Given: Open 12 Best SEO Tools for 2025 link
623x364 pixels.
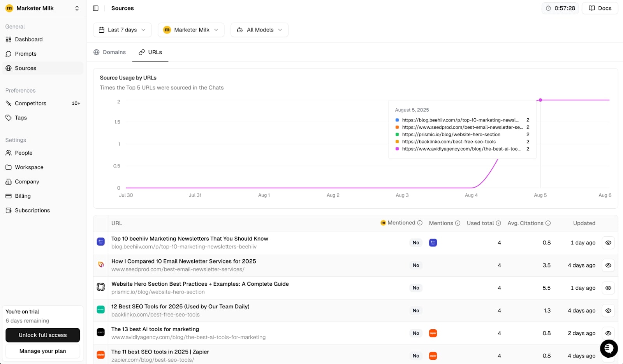Looking at the screenshot, I should point(180,306).
